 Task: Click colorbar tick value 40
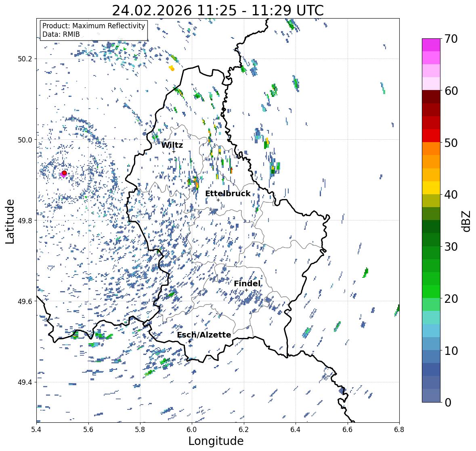pyautogui.click(x=451, y=195)
